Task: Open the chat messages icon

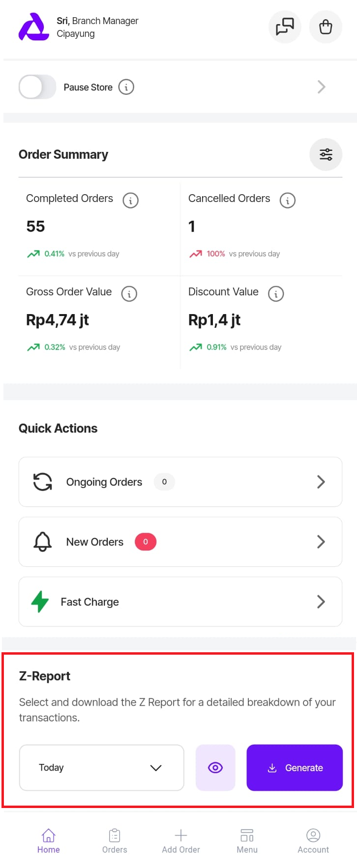Action: tap(285, 27)
